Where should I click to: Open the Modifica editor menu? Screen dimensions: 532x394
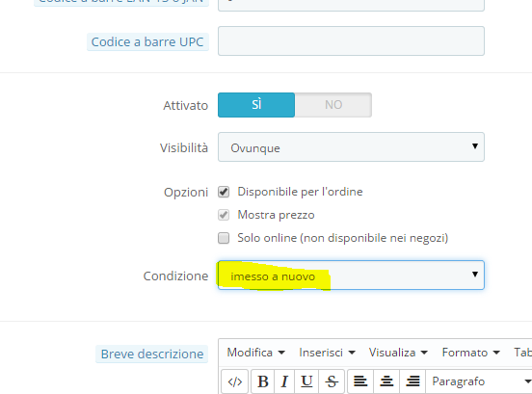coord(255,353)
